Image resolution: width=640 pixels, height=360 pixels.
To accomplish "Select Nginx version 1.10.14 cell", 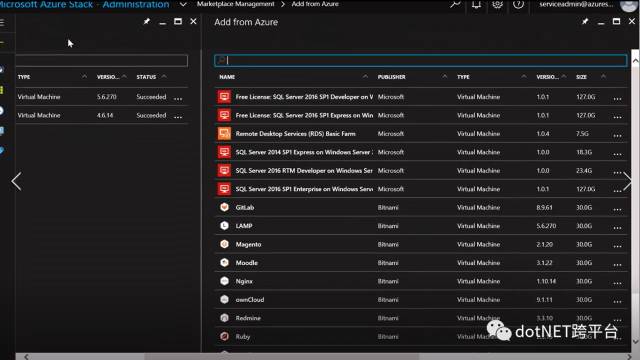I will tap(546, 281).
